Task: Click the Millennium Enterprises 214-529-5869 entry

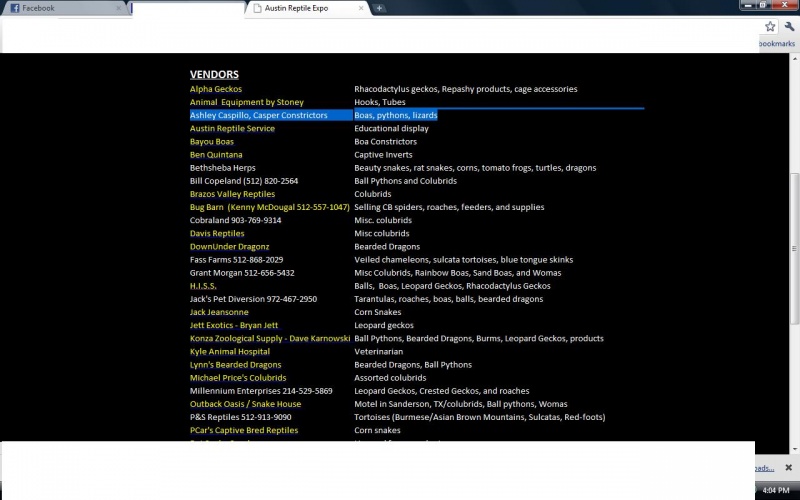Action: point(261,391)
